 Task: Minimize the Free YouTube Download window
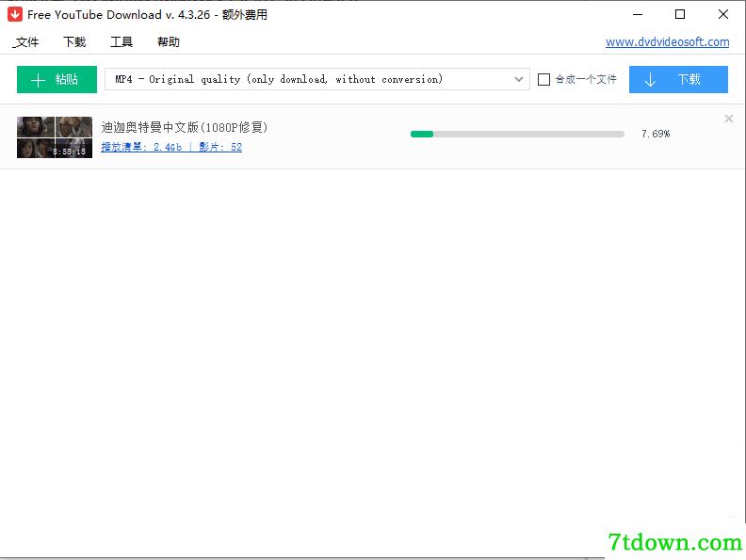pyautogui.click(x=638, y=15)
